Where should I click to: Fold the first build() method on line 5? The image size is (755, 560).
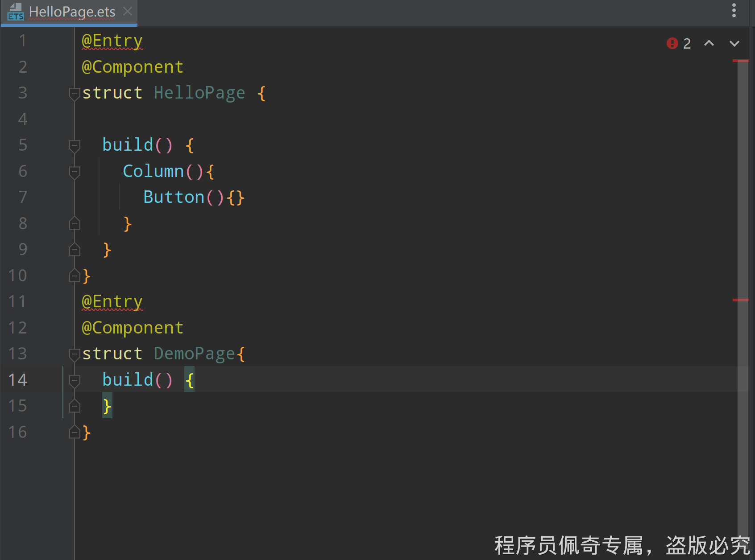(75, 145)
